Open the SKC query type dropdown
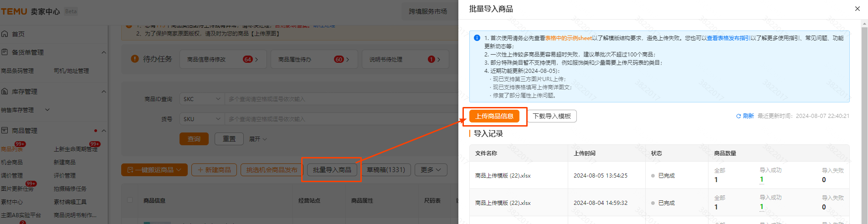 [202, 99]
